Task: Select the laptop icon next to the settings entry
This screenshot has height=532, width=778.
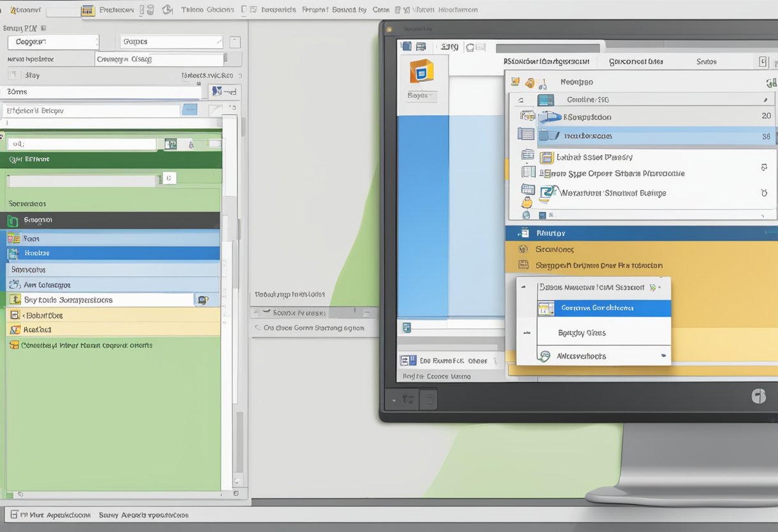Action: pyautogui.click(x=544, y=192)
